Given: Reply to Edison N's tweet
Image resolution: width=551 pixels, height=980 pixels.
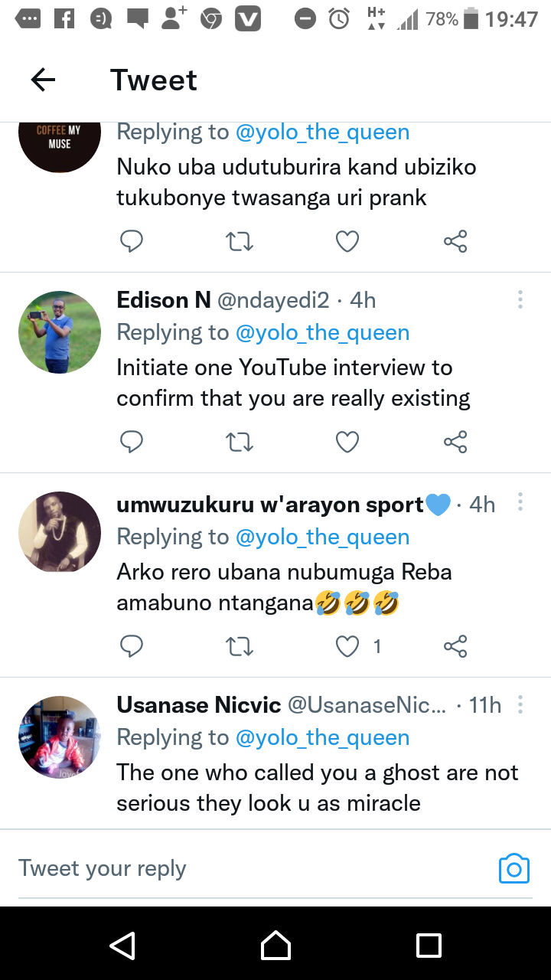Looking at the screenshot, I should (x=132, y=442).
